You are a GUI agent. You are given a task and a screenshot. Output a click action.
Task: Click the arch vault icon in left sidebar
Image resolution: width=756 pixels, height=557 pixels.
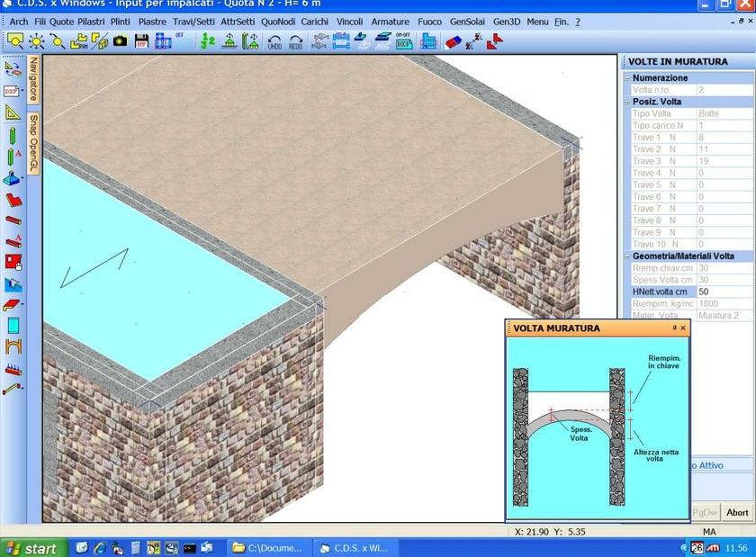(13, 346)
